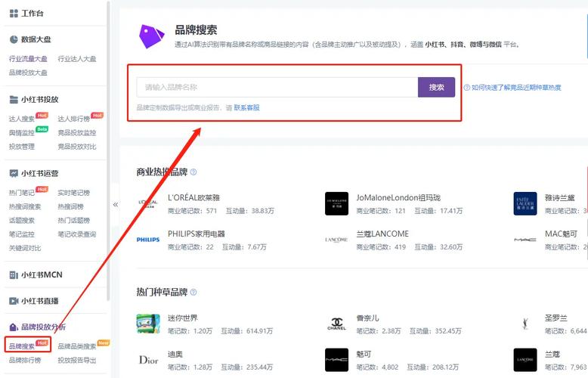Click the PHILIPS brand logo
Screen dimensions: 588x378
point(148,239)
